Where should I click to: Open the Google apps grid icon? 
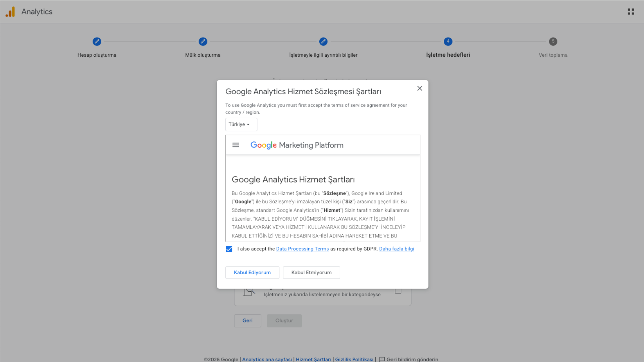click(631, 12)
